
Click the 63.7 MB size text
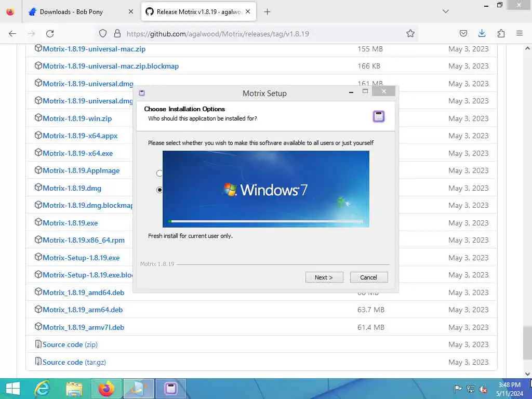pyautogui.click(x=371, y=310)
